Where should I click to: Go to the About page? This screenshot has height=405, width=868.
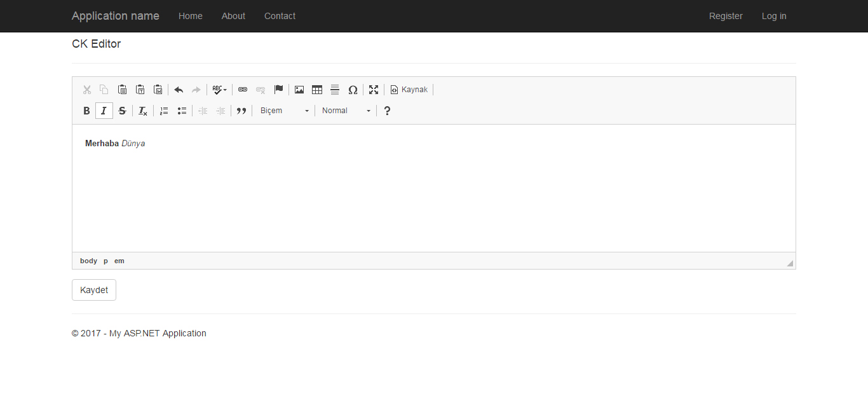[x=233, y=16]
